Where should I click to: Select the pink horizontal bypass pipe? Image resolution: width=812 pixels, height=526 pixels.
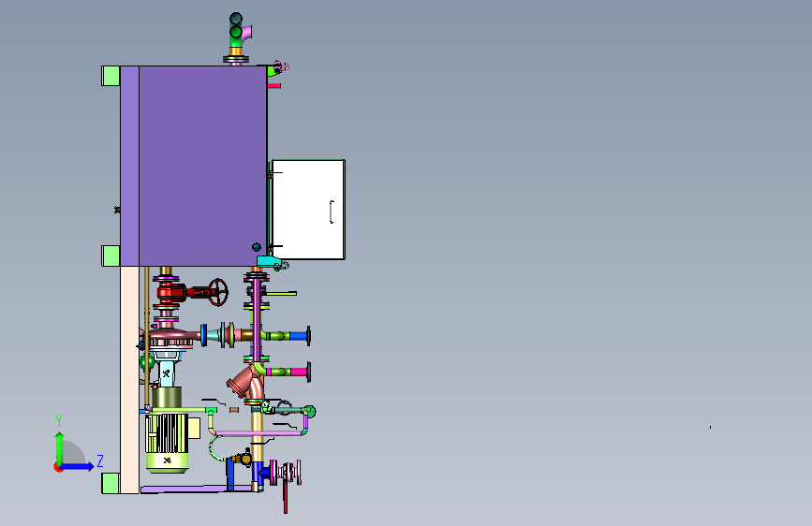[x=258, y=433]
